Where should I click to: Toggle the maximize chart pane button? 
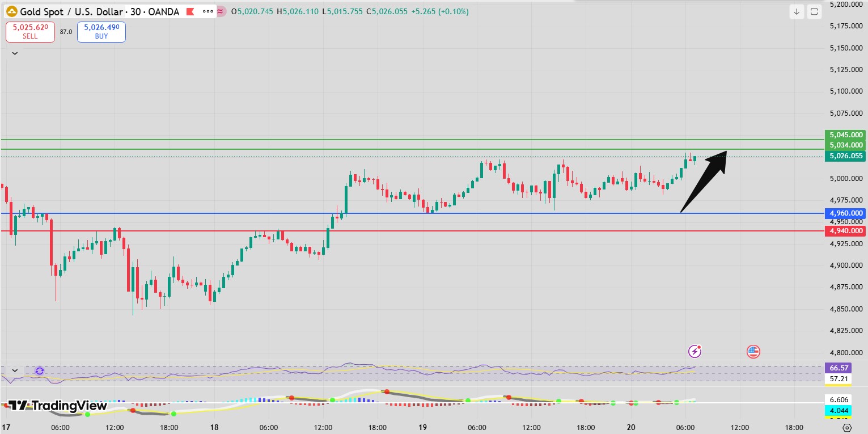tap(814, 11)
